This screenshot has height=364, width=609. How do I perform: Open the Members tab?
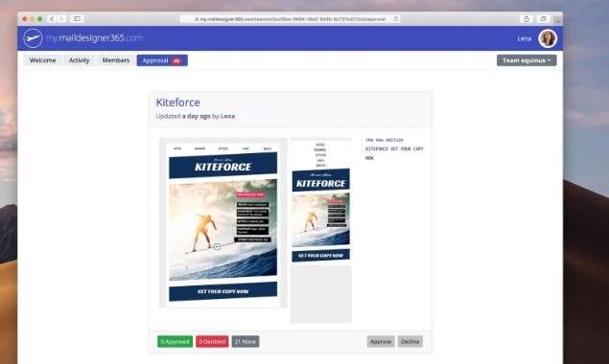click(116, 60)
